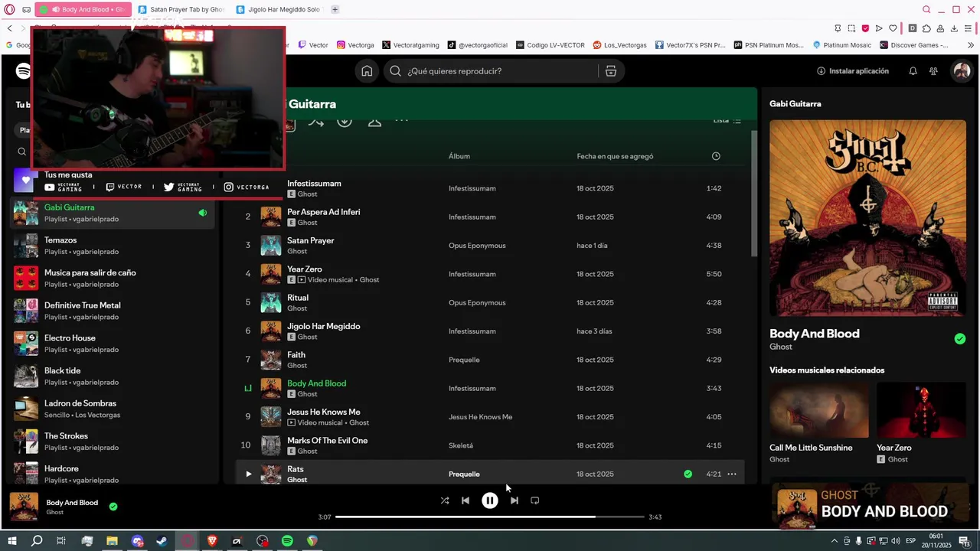Screen dimensions: 980x551
Task: Open the Jesus He Knows Me album link
Action: tap(481, 417)
